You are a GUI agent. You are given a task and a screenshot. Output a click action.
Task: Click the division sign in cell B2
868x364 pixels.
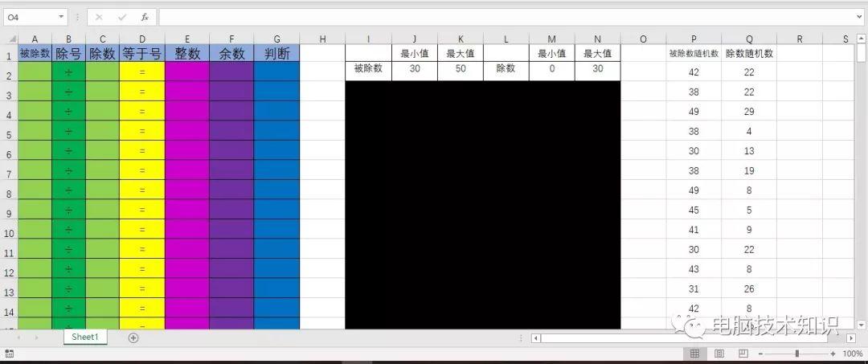(x=68, y=72)
